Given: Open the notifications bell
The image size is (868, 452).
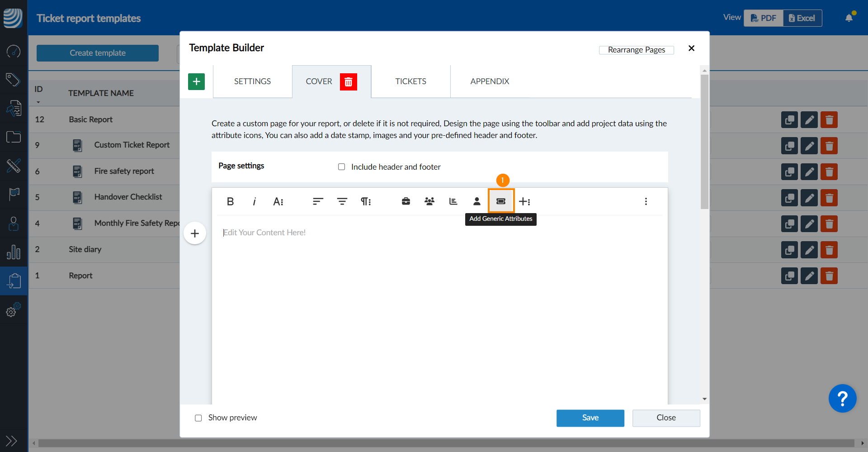Looking at the screenshot, I should pos(849,18).
